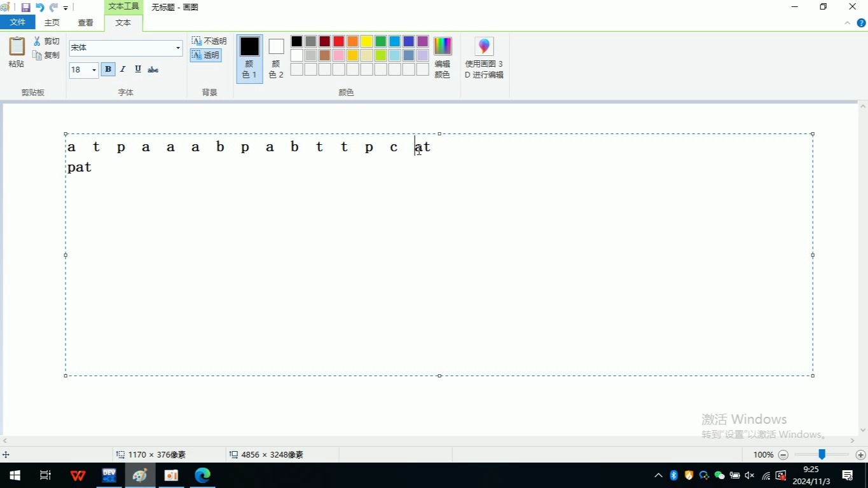Screen dimensions: 868x488
Task: Click the Save icon in quick access toolbar
Action: coord(26,8)
